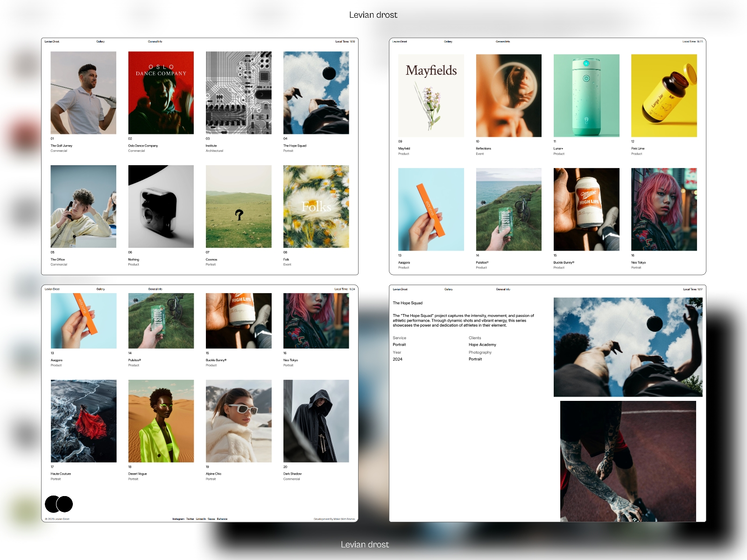The height and width of the screenshot is (560, 747).
Task: Open Pulsitos thumbnail in the footer gallery screen
Action: (x=161, y=321)
